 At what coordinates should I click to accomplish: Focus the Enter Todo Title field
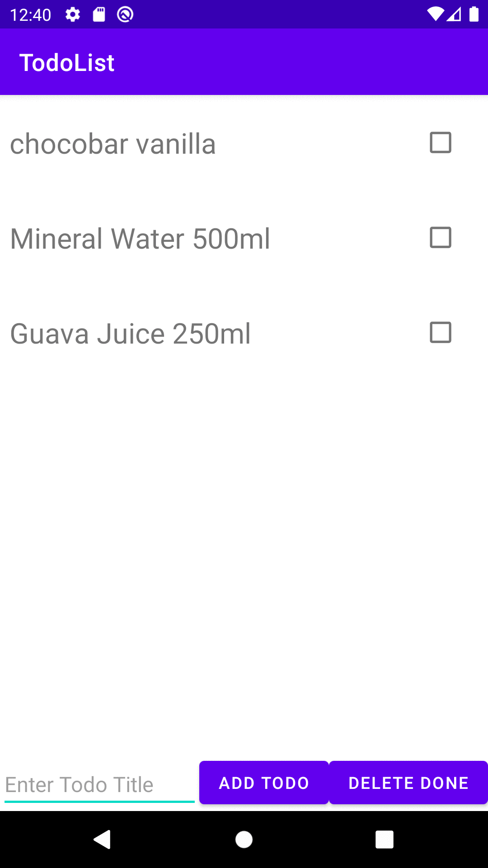point(99,785)
